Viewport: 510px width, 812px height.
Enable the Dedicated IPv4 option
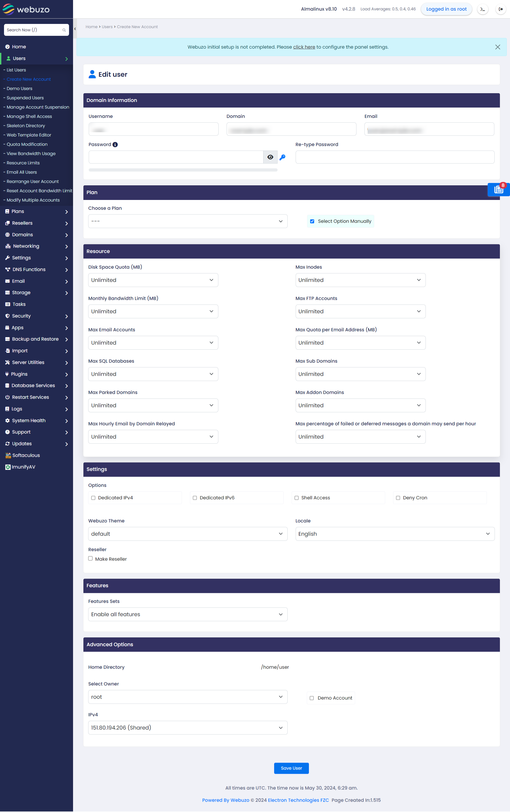(93, 497)
